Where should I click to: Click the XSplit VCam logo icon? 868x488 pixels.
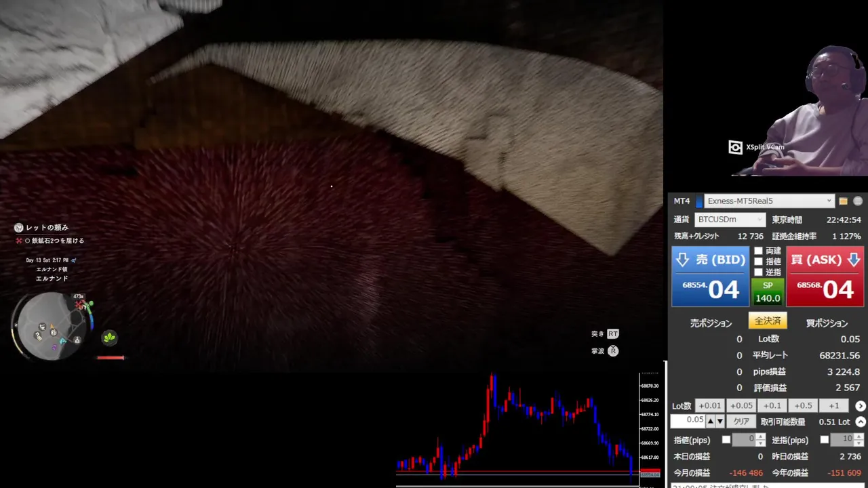click(735, 147)
